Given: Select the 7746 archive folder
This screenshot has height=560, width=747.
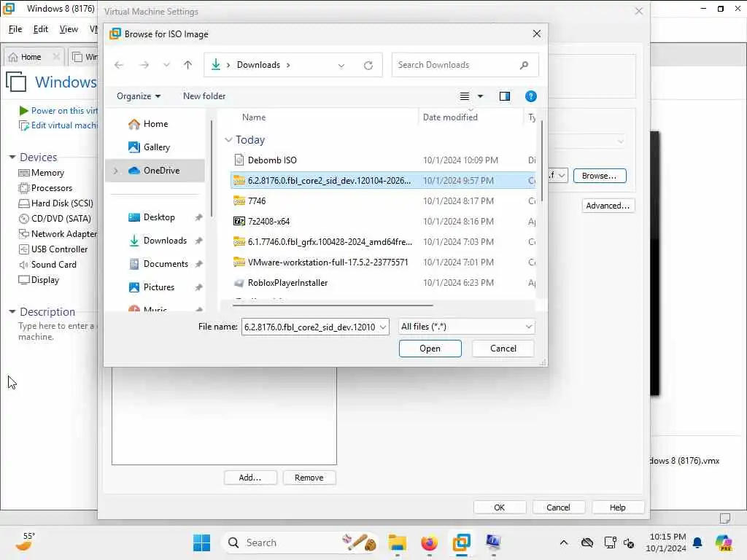Looking at the screenshot, I should click(x=382, y=201).
